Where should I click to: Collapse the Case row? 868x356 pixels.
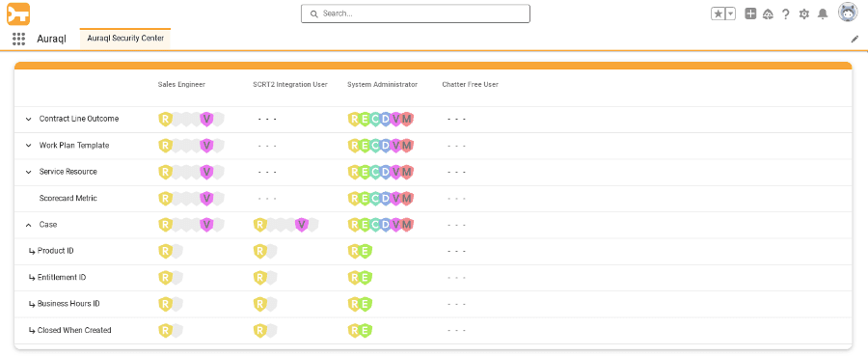point(29,225)
